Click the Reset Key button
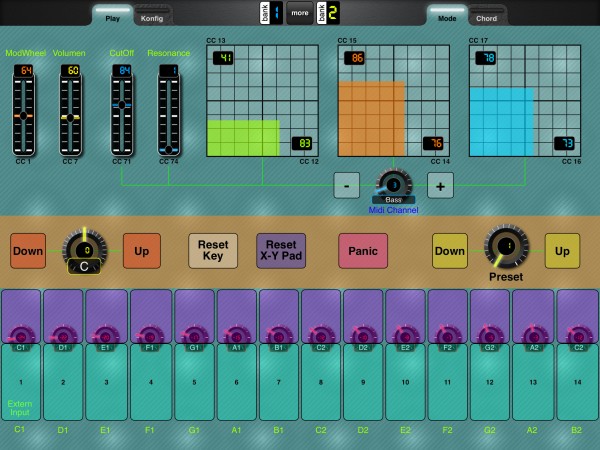Screen dimensions: 600x450 coord(213,251)
